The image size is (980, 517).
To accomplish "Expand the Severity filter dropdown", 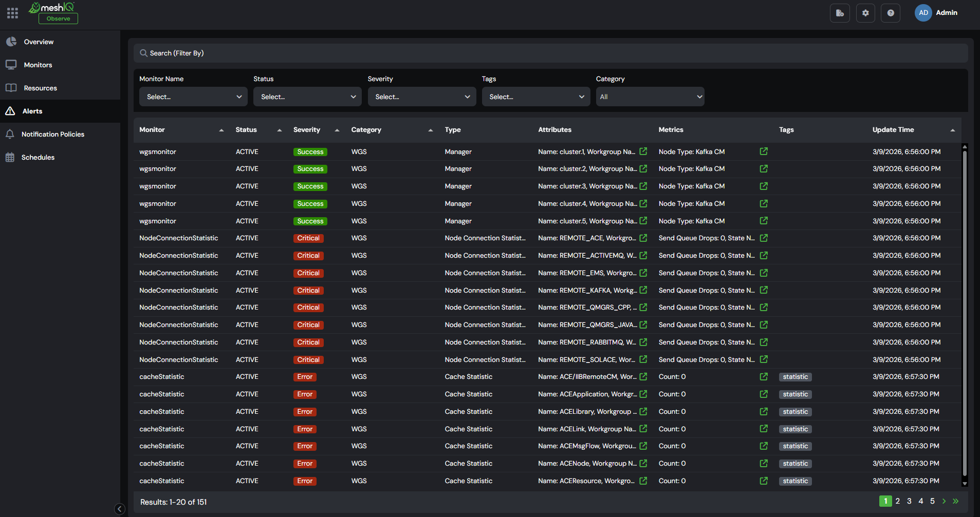I will click(422, 97).
